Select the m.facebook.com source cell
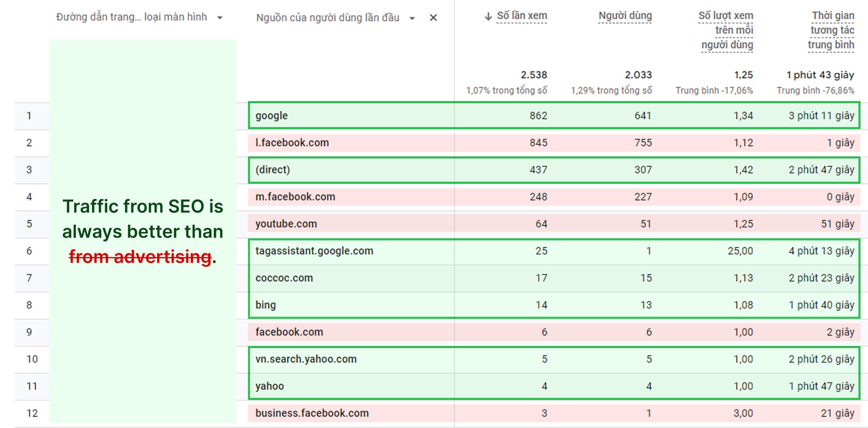 tap(295, 197)
